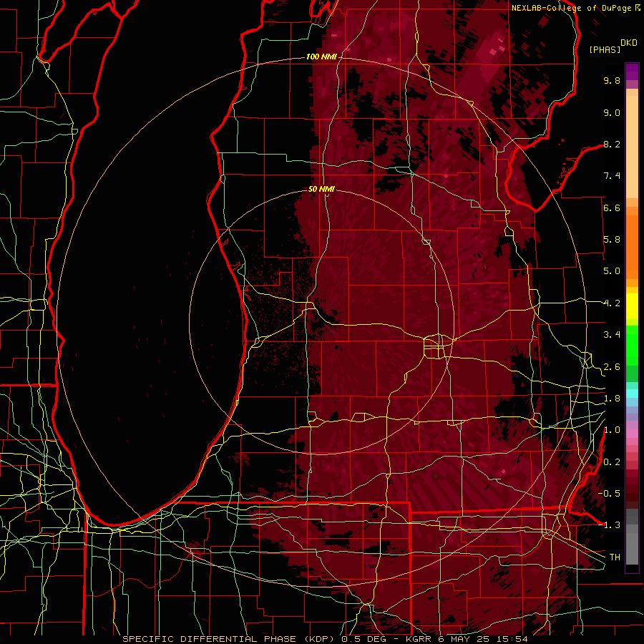644x644 pixels.
Task: Click the "DKD" label above the color scale
Action: (x=629, y=43)
